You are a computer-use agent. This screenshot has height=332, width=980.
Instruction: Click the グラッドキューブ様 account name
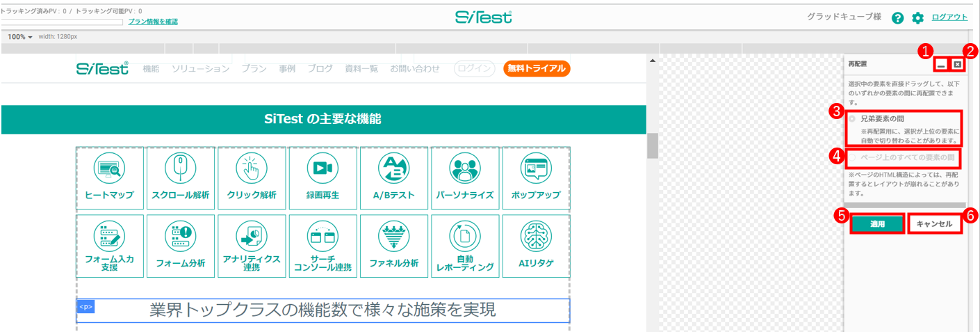pyautogui.click(x=844, y=17)
